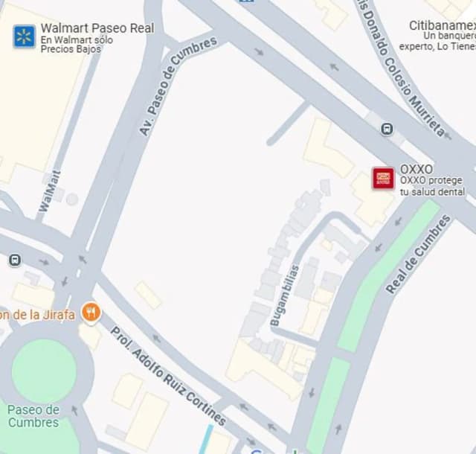Open the OXXO place label
The height and width of the screenshot is (454, 476).
416,169
